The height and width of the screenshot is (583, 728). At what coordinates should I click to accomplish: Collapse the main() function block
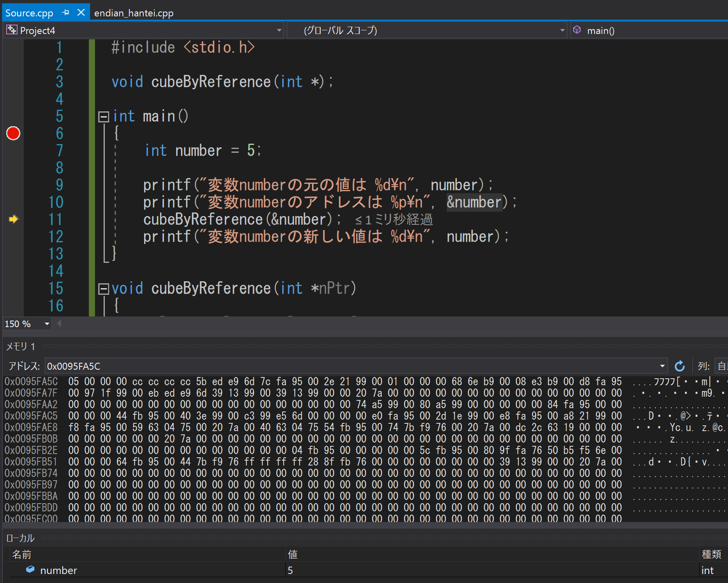point(104,117)
